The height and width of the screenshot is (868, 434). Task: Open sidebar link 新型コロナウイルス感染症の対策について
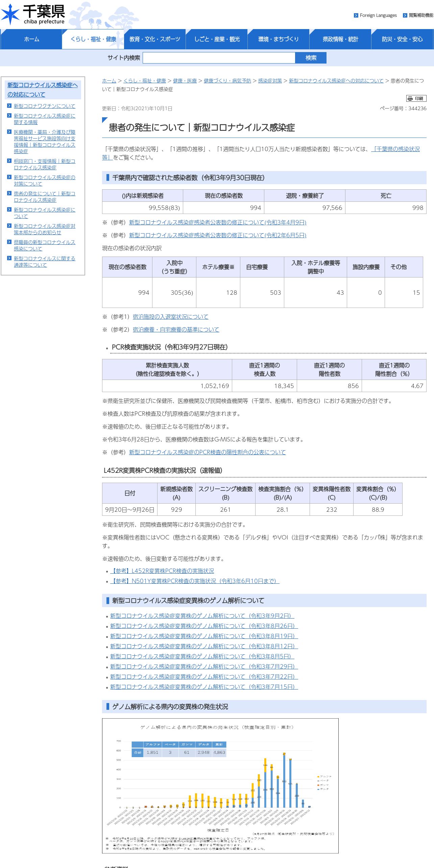pyautogui.click(x=45, y=180)
